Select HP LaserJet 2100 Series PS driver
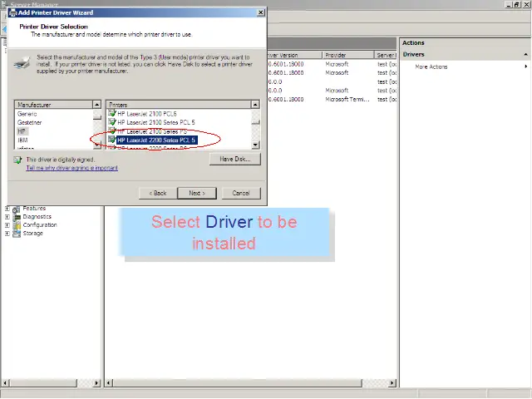Image resolution: width=532 pixels, height=399 pixels. (x=152, y=131)
